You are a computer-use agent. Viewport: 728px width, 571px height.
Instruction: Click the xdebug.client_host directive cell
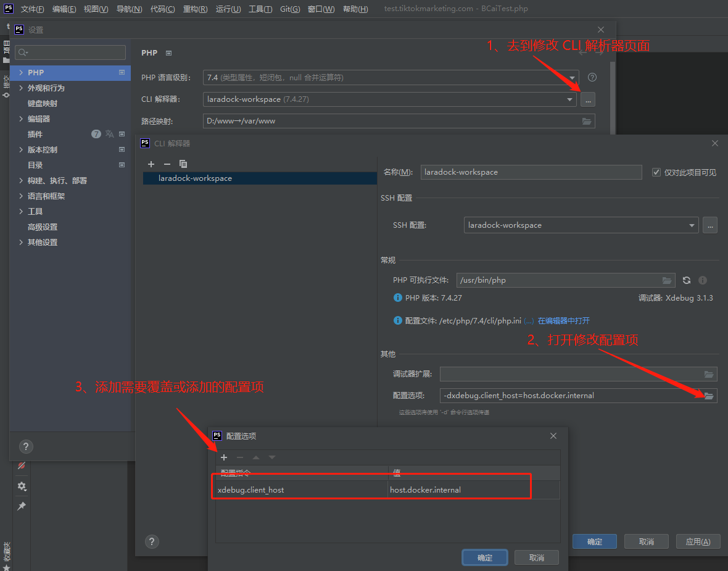coord(301,490)
